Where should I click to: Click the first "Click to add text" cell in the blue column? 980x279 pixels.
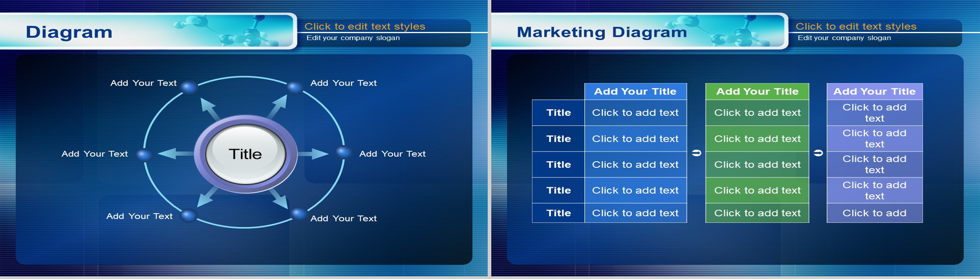[x=635, y=113]
